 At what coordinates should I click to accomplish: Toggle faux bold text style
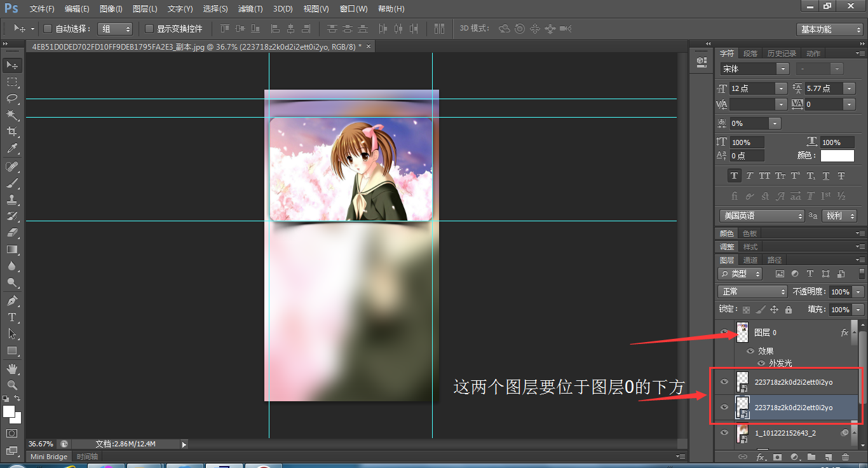pyautogui.click(x=734, y=175)
